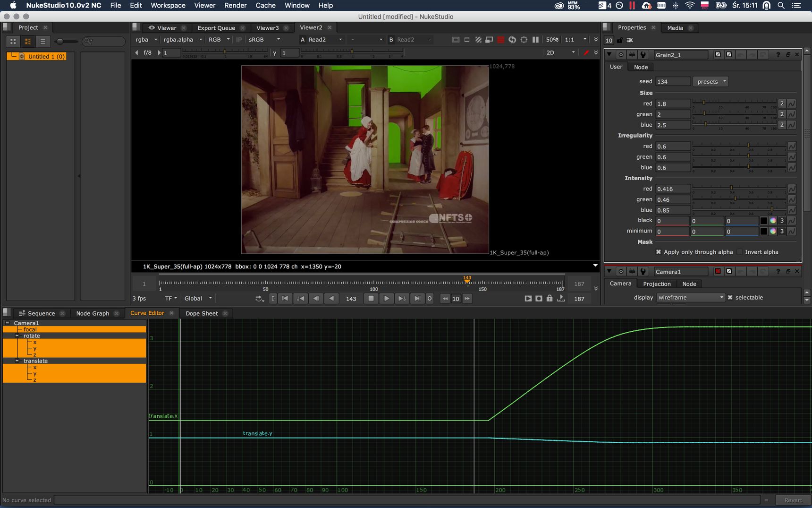Click the timeline lock icon in viewer
812x508 pixels.
click(550, 299)
